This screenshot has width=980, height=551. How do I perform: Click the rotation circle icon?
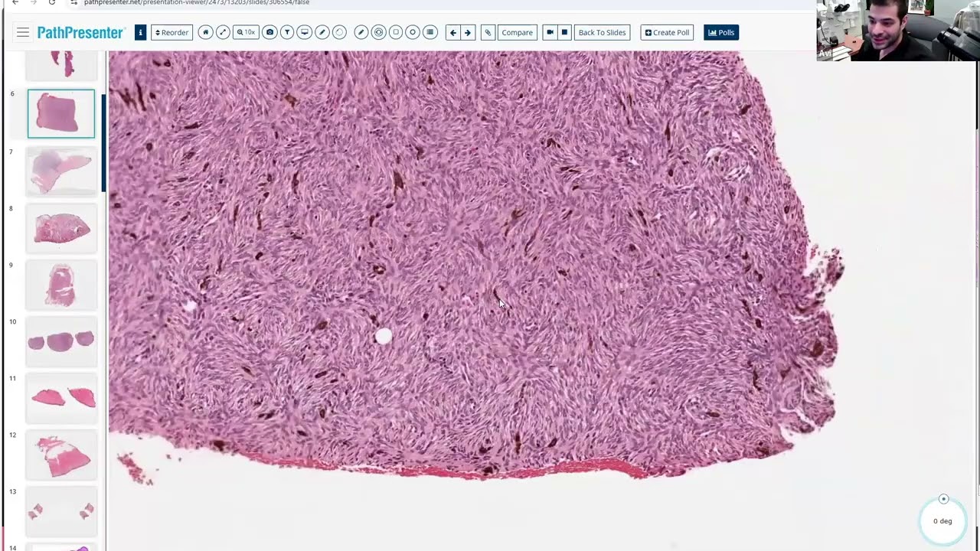pyautogui.click(x=340, y=32)
